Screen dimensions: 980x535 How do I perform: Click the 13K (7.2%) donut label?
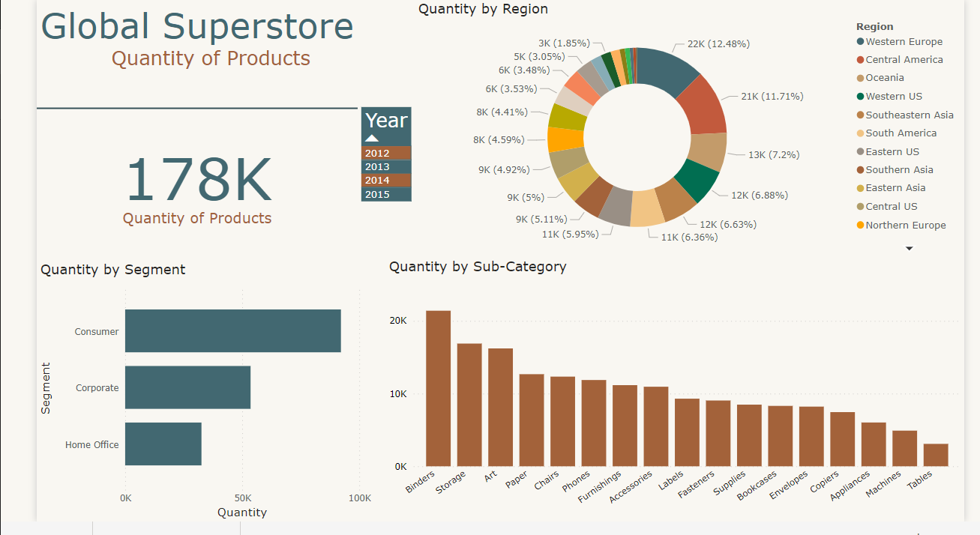click(774, 154)
